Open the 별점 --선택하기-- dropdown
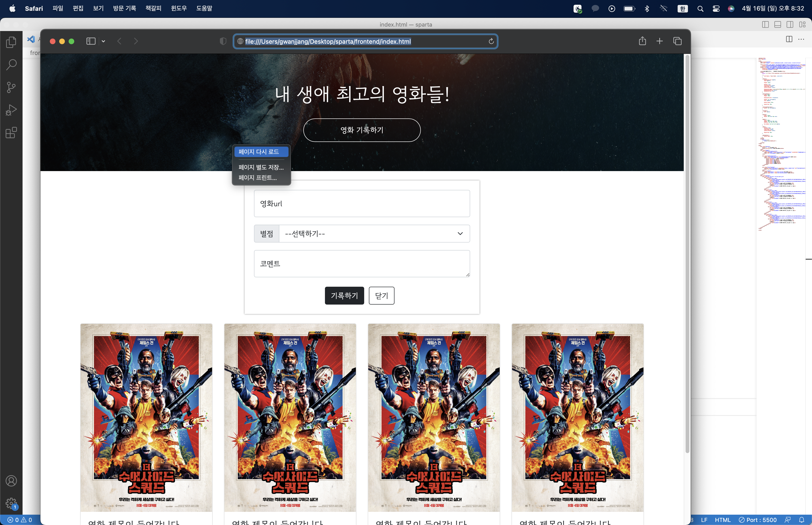Viewport: 812px width, 525px height. (374, 234)
